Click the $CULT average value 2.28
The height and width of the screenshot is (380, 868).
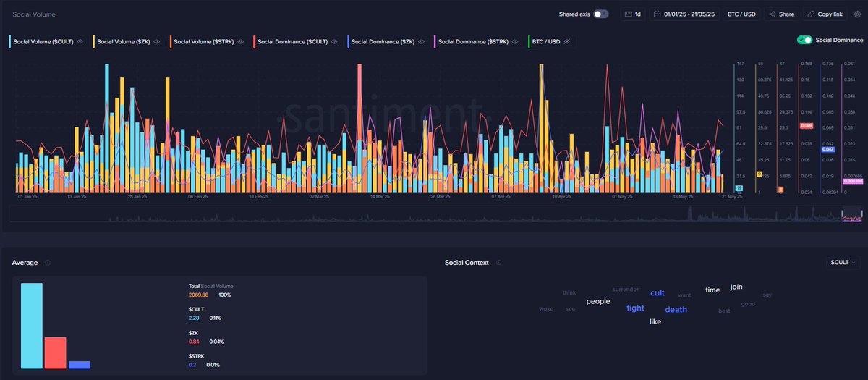point(193,318)
